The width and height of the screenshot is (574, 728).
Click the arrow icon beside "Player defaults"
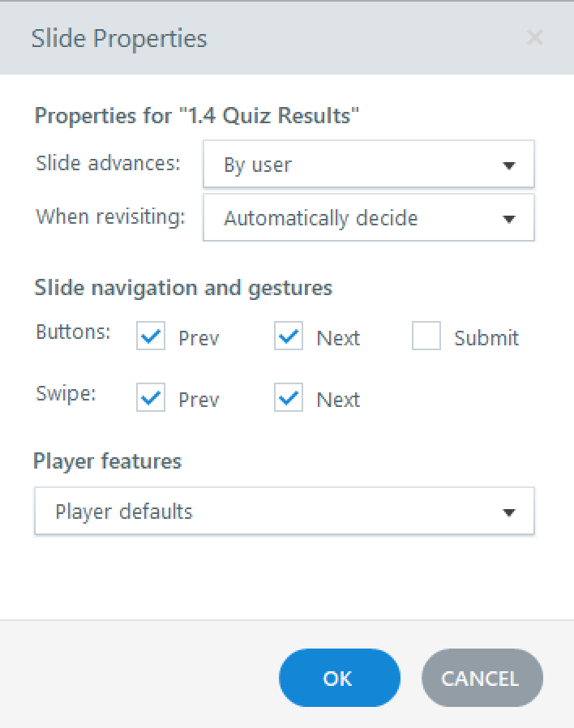tap(509, 512)
